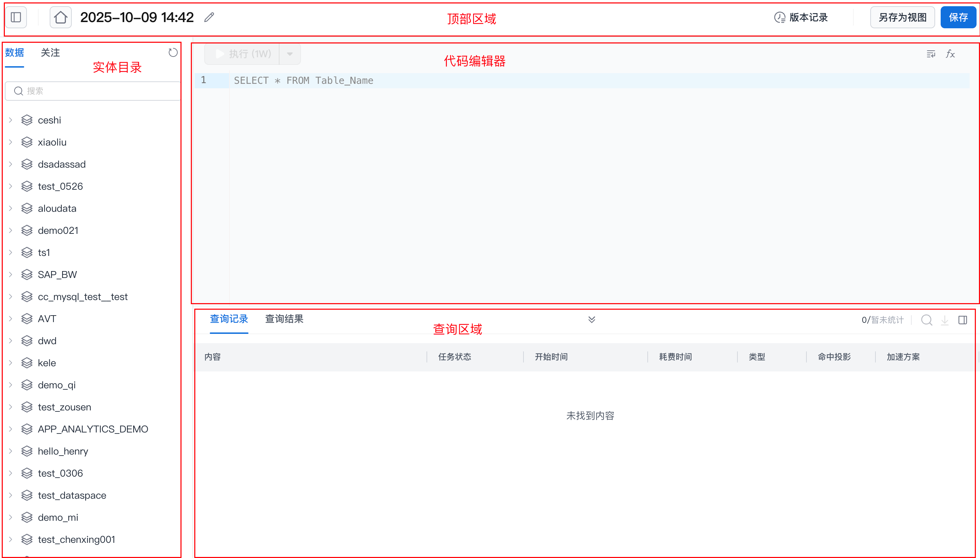Click the search icon in query area
Viewport: 980px width, 558px height.
(x=926, y=320)
